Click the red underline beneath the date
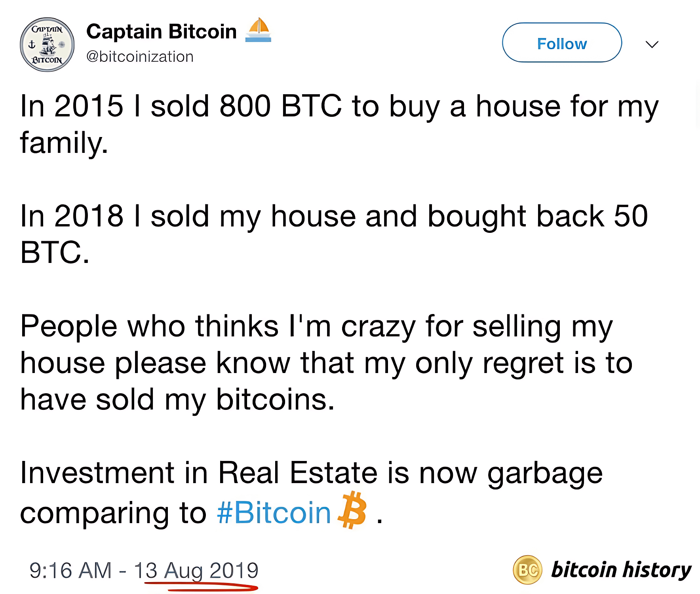Viewport: 700px width, 594px height. point(202,586)
